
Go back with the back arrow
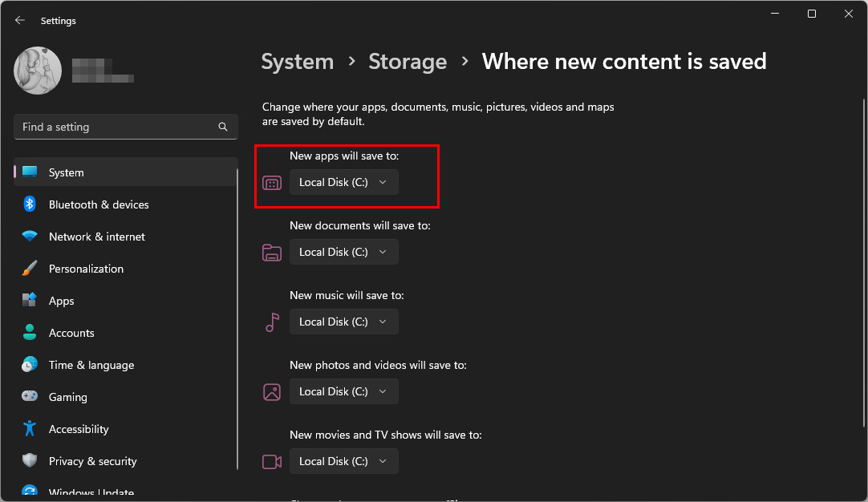tap(20, 21)
